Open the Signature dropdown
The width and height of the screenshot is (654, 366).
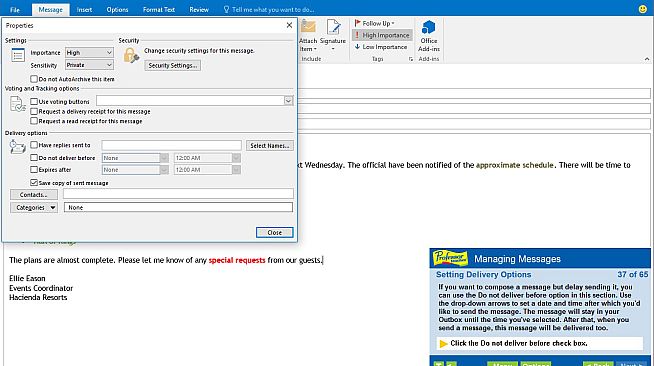pyautogui.click(x=333, y=35)
